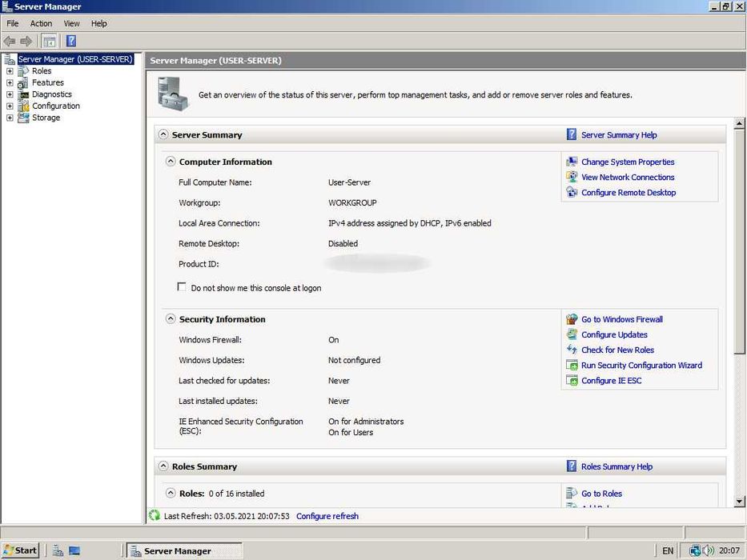Click the 20:07 clock in the tray
This screenshot has height=560, width=747.
pos(729,551)
